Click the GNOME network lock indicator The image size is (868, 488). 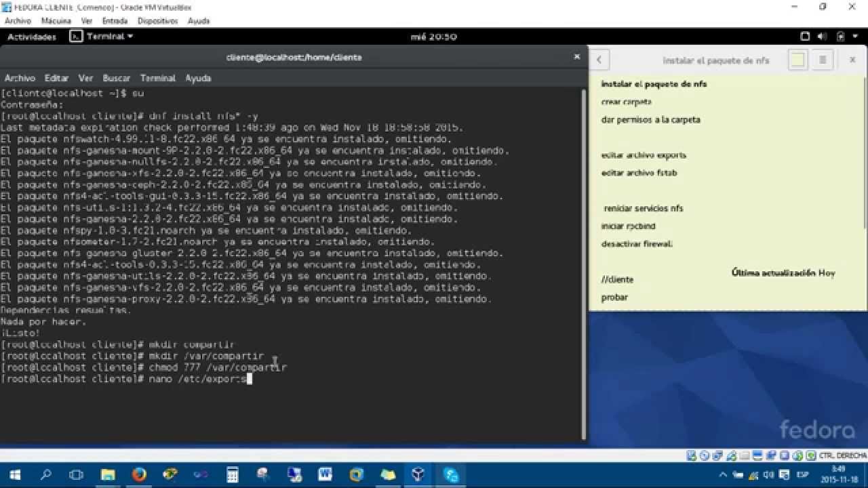(x=840, y=37)
